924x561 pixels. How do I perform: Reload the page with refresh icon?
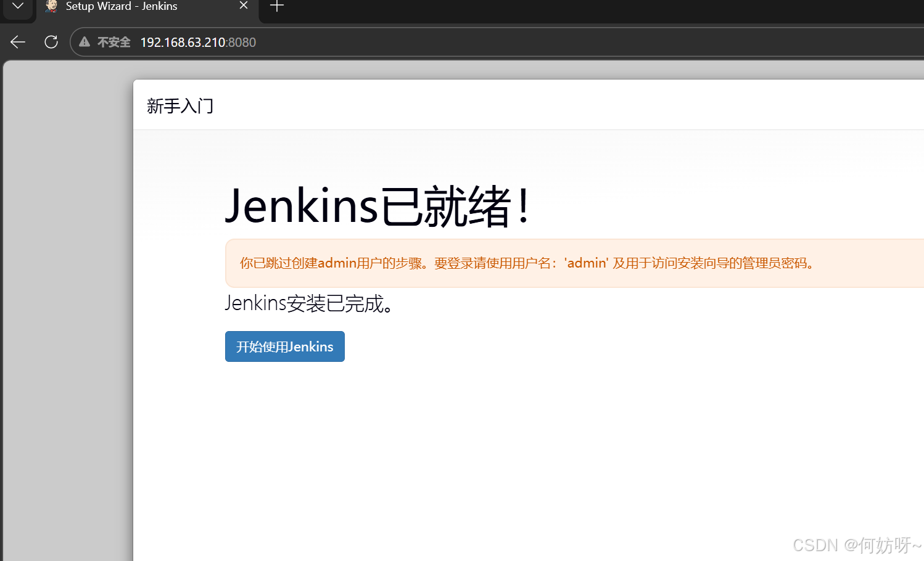(x=51, y=42)
